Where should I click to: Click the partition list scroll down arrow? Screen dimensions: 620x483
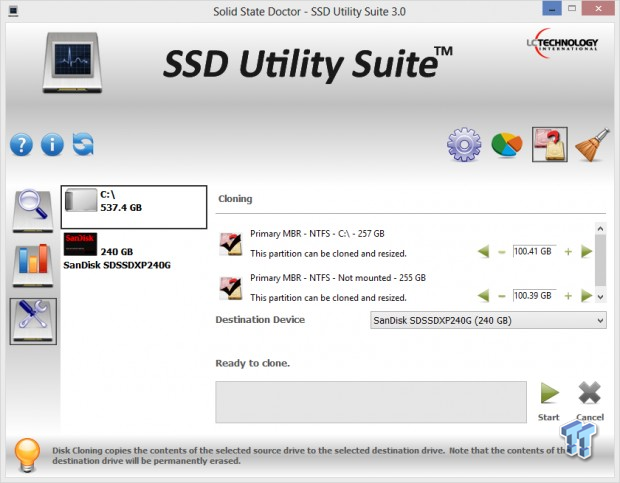pos(600,297)
